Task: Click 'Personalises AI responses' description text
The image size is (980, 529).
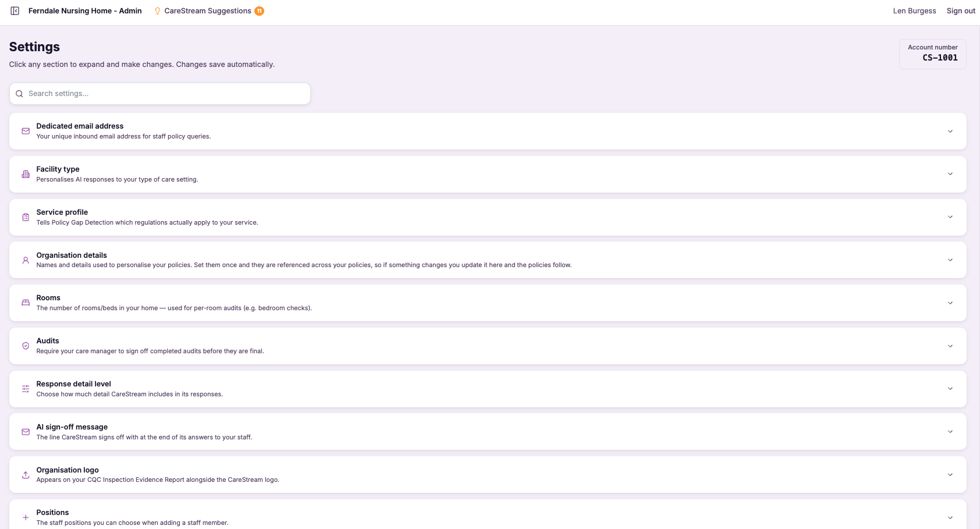Action: (117, 180)
